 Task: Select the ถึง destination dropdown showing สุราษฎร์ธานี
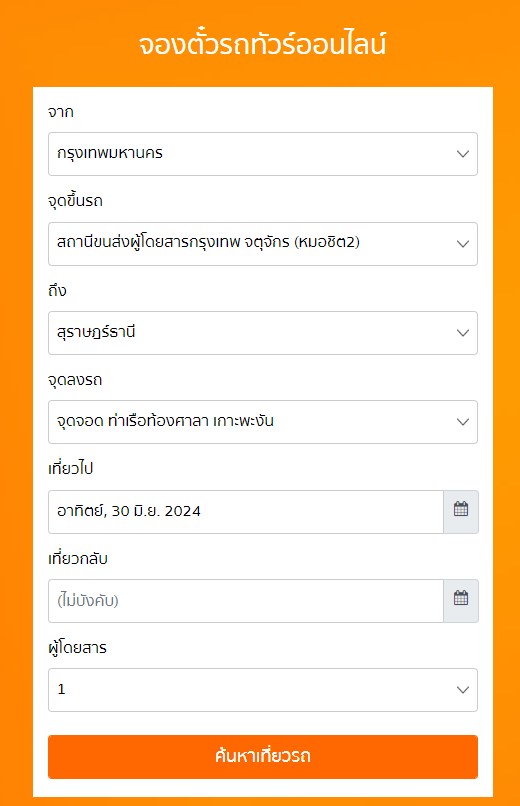click(263, 333)
